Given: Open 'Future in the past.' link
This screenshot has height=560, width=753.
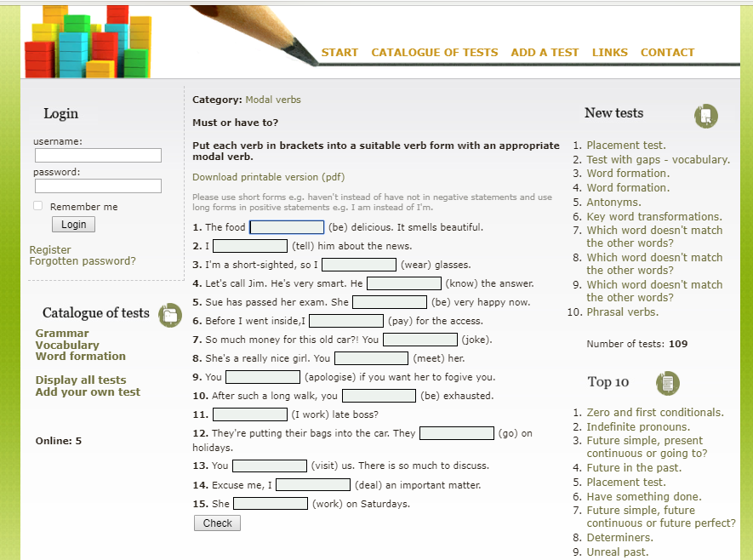Looking at the screenshot, I should point(634,468).
